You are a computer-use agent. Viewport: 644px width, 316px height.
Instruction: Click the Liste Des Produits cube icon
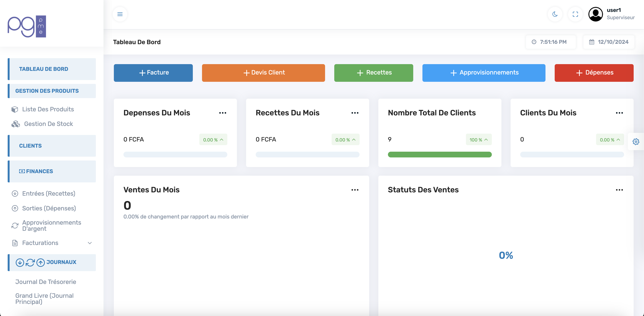pyautogui.click(x=15, y=109)
